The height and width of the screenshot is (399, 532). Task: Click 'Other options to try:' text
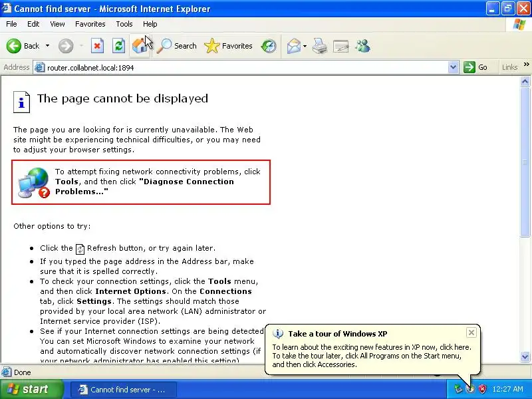click(52, 226)
